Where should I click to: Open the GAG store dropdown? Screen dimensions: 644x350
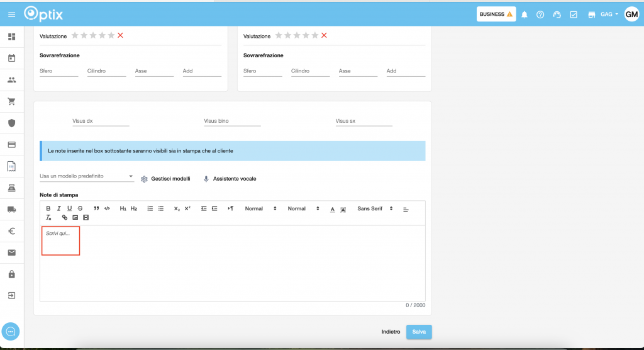tap(609, 14)
